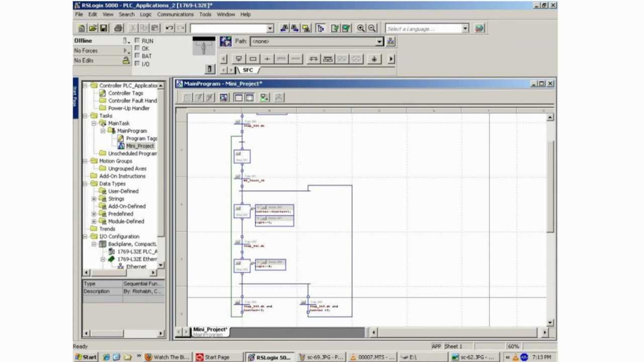Screen dimensions: 644x362
Task: Insert the stop element from SFC toolbar
Action: [374, 59]
